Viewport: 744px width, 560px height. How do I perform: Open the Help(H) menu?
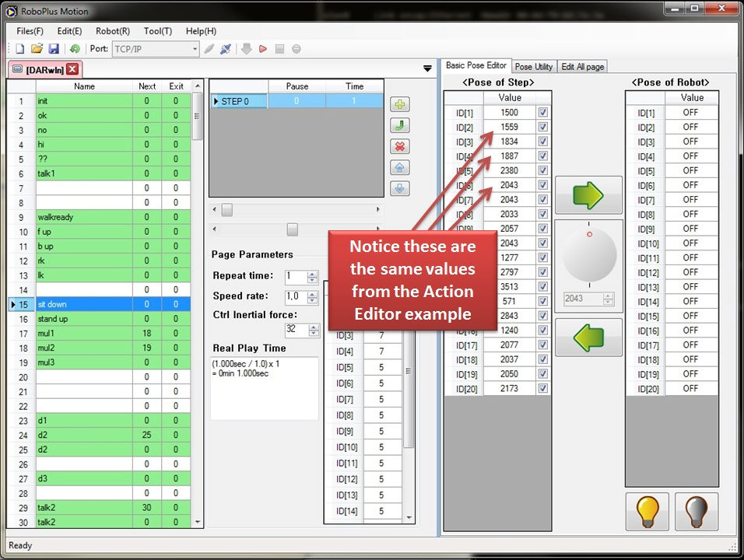201,31
